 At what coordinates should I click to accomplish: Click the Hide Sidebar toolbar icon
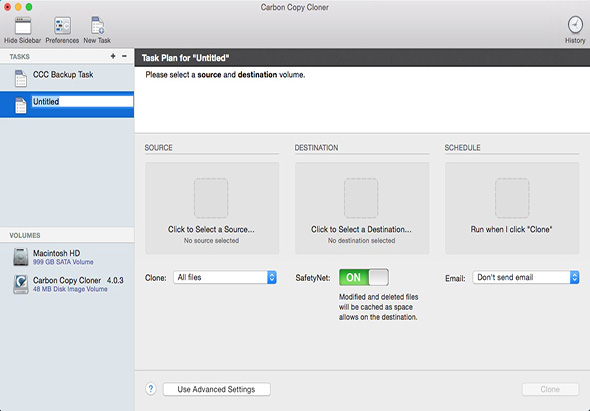pos(23,26)
